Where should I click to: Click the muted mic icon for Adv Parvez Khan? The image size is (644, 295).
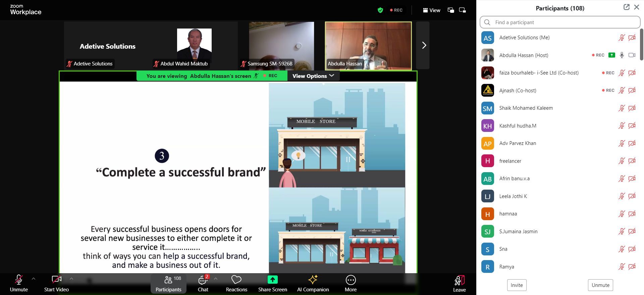[x=622, y=143]
